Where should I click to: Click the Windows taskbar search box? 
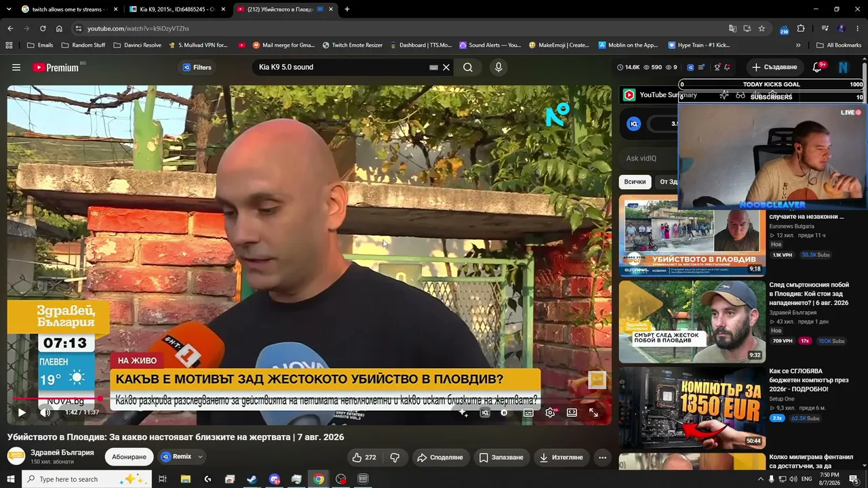pos(87,479)
